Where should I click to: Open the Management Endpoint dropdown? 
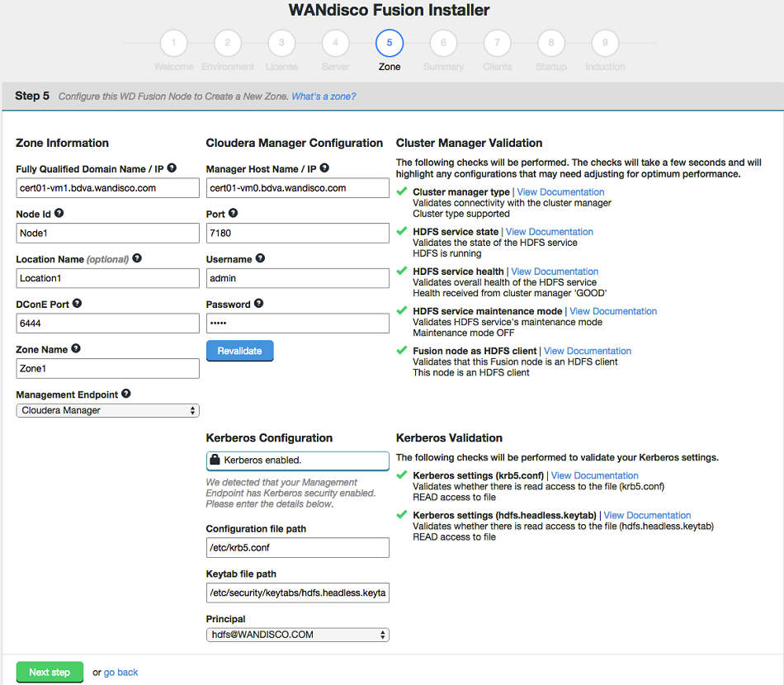pyautogui.click(x=107, y=410)
